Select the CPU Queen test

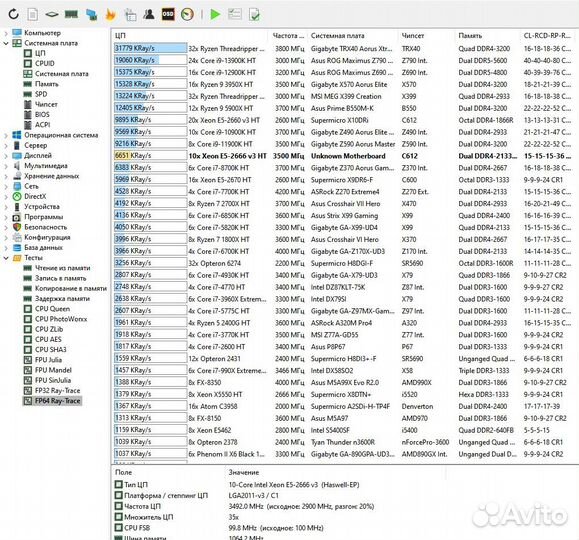[52, 309]
